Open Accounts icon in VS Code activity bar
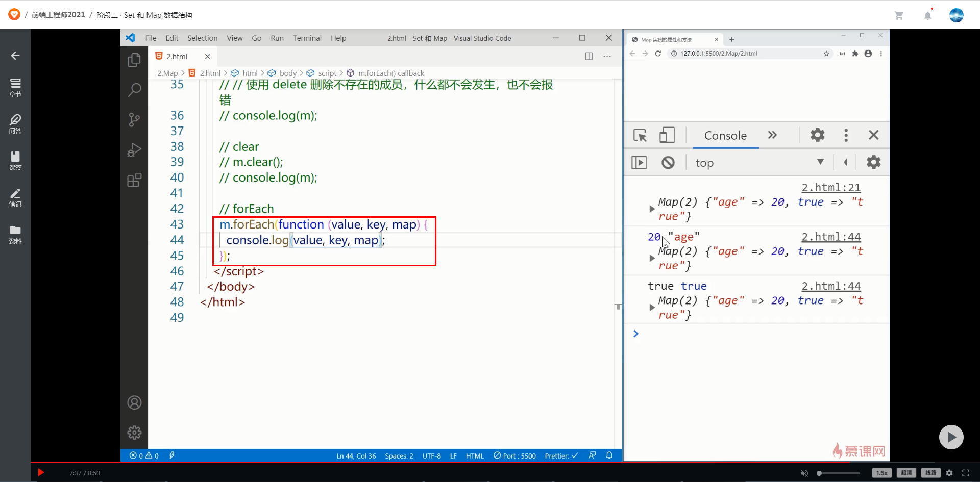This screenshot has height=482, width=980. (134, 402)
